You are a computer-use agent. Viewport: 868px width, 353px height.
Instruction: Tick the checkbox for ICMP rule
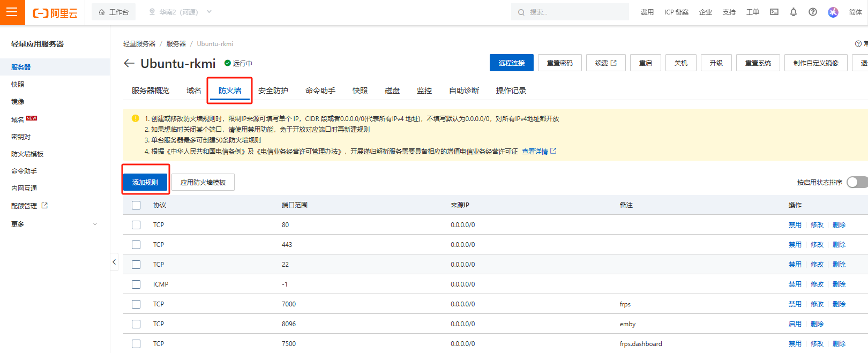pyautogui.click(x=136, y=284)
